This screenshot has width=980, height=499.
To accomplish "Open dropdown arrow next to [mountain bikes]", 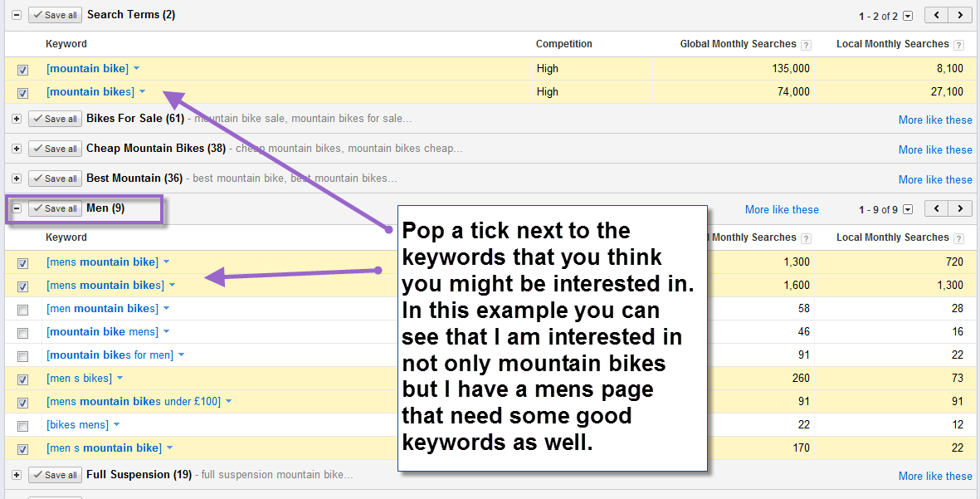I will [x=142, y=92].
